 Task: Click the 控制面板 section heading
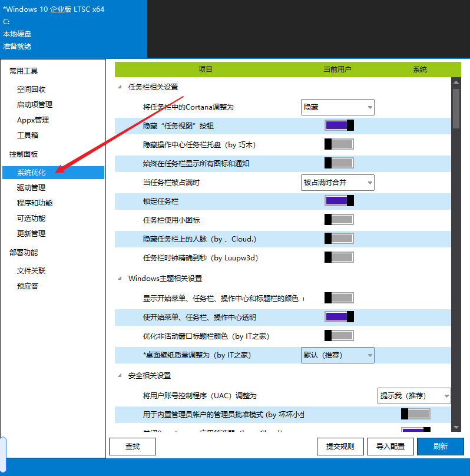(x=24, y=154)
